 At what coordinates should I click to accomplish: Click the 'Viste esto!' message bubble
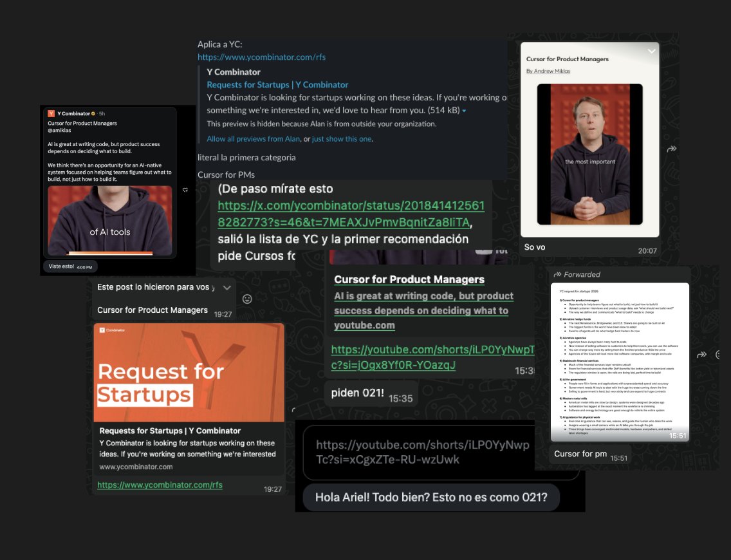[x=70, y=266]
